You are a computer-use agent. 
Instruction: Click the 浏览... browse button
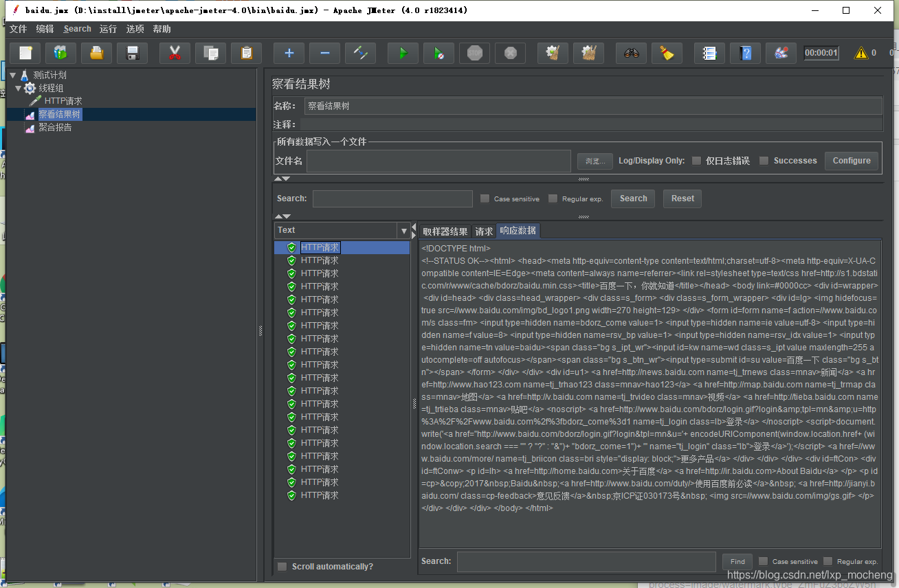click(595, 161)
